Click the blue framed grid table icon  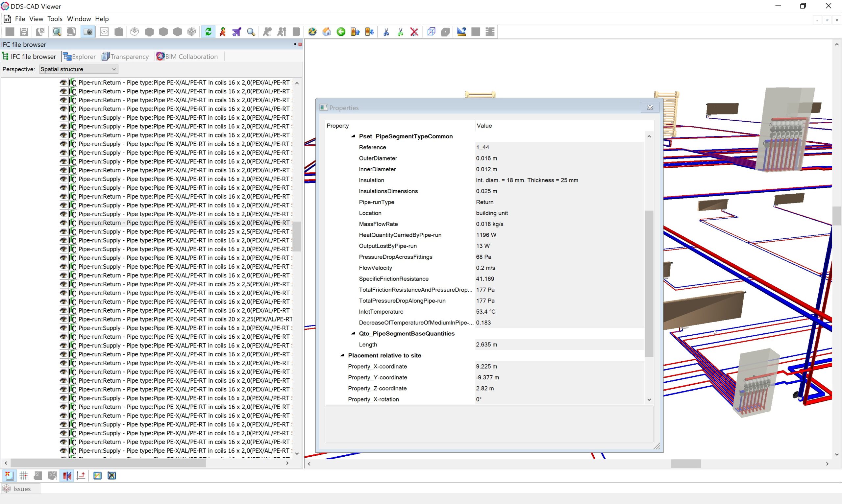[x=97, y=476]
